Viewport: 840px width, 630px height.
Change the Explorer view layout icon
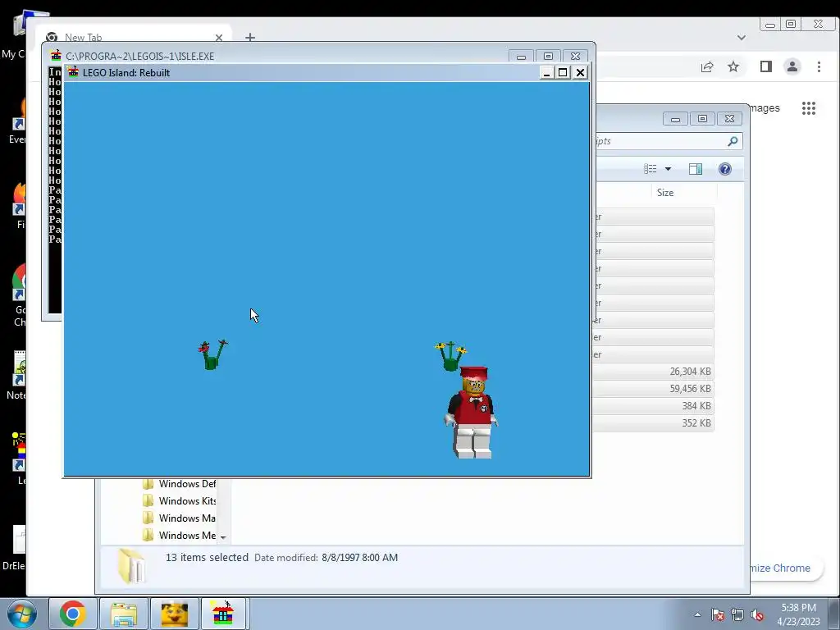point(651,169)
